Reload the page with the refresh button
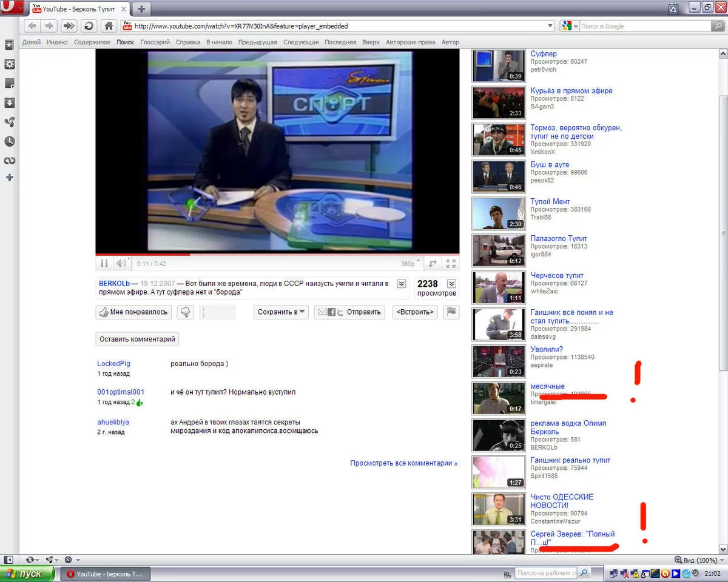 pos(89,26)
